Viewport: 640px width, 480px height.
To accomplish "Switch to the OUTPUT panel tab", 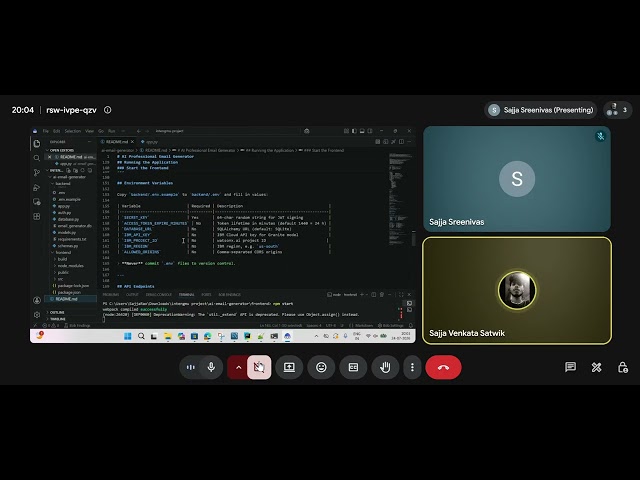I will pyautogui.click(x=132, y=294).
